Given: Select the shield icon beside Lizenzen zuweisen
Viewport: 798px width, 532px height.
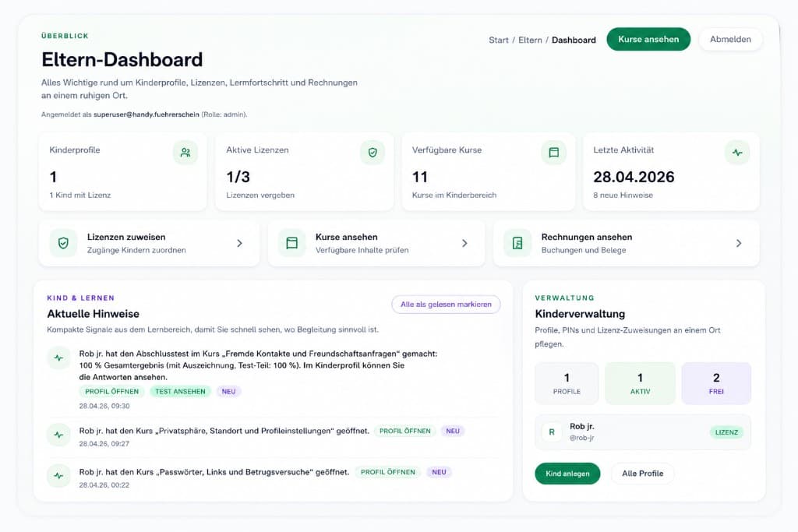Looking at the screenshot, I should click(62, 243).
